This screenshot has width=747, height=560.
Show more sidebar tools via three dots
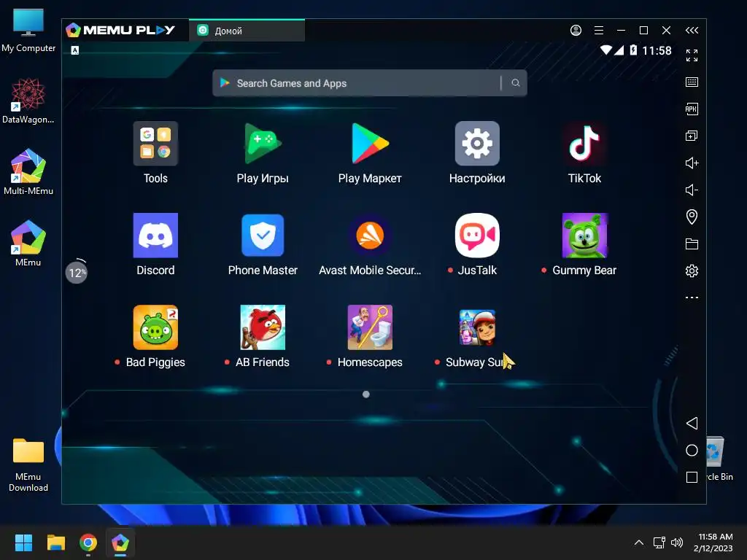(x=692, y=297)
